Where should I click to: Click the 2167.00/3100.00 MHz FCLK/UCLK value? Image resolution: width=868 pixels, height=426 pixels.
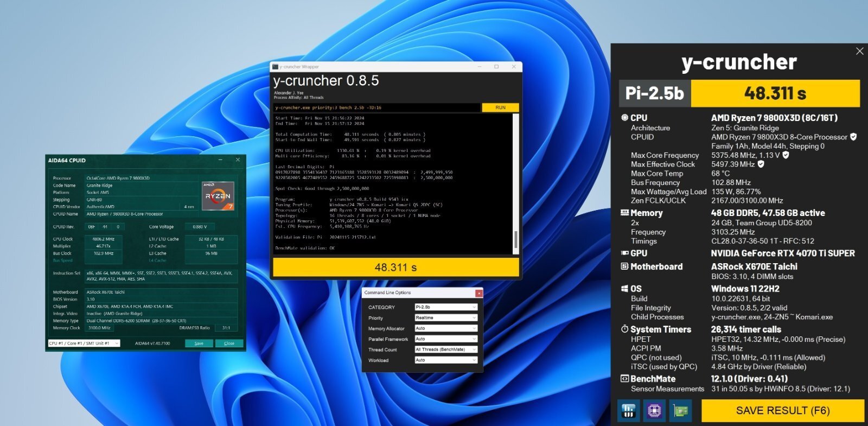(747, 201)
